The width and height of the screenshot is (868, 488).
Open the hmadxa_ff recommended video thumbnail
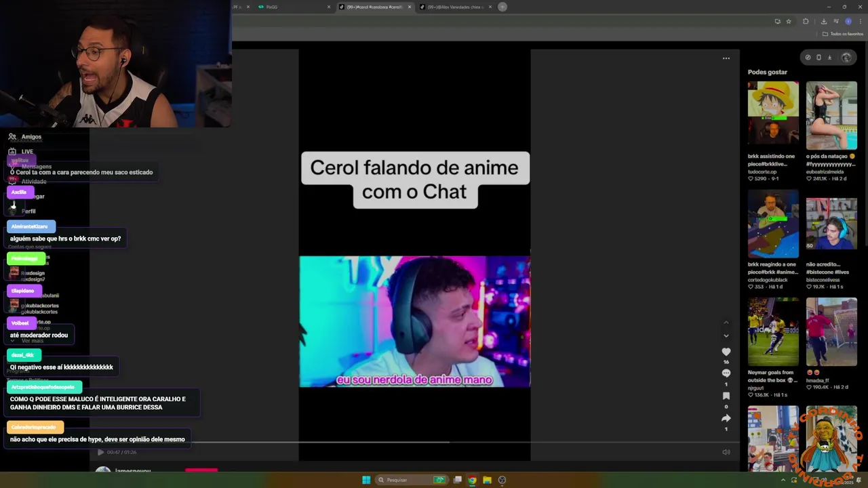[831, 331]
